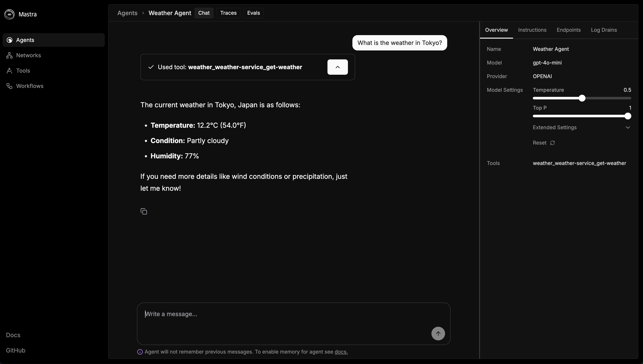Expand Extended Settings section
The width and height of the screenshot is (643, 364).
coord(627,128)
